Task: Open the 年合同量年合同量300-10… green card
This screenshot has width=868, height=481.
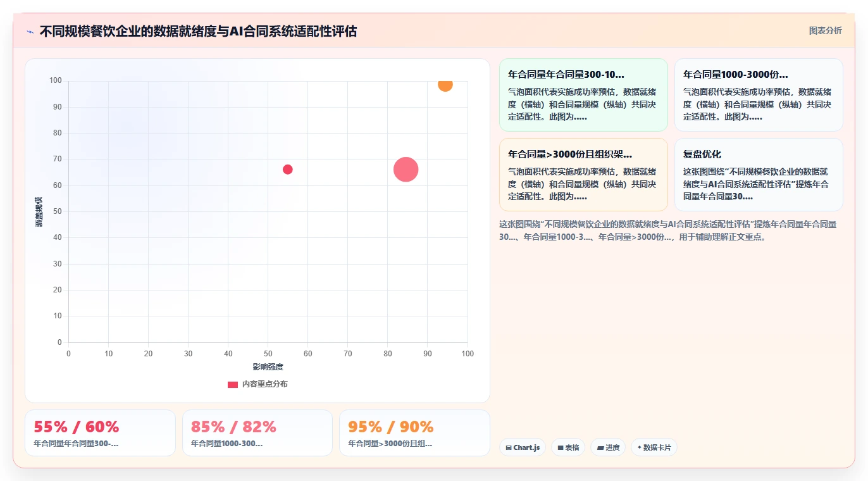Action: click(x=583, y=95)
